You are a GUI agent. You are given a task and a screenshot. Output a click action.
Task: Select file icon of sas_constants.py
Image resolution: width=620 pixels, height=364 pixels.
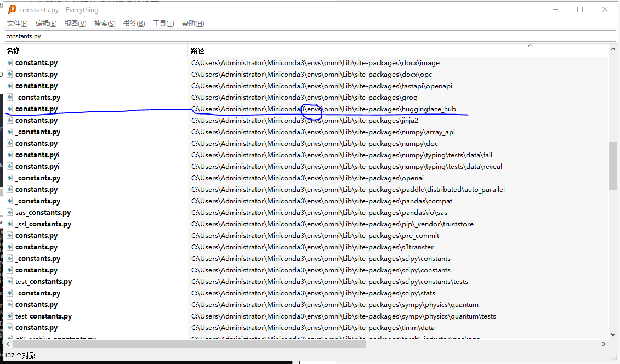tap(9, 212)
